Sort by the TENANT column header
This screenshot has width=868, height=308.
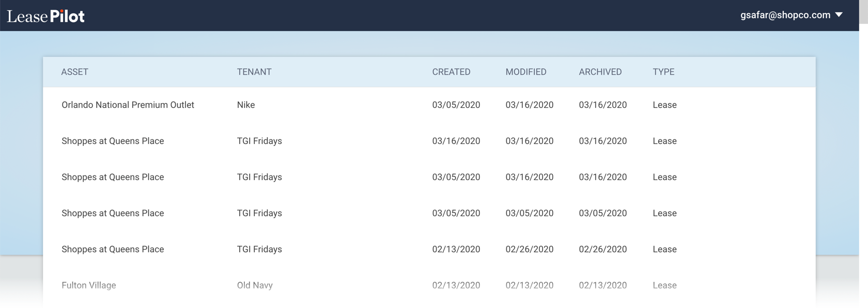254,72
